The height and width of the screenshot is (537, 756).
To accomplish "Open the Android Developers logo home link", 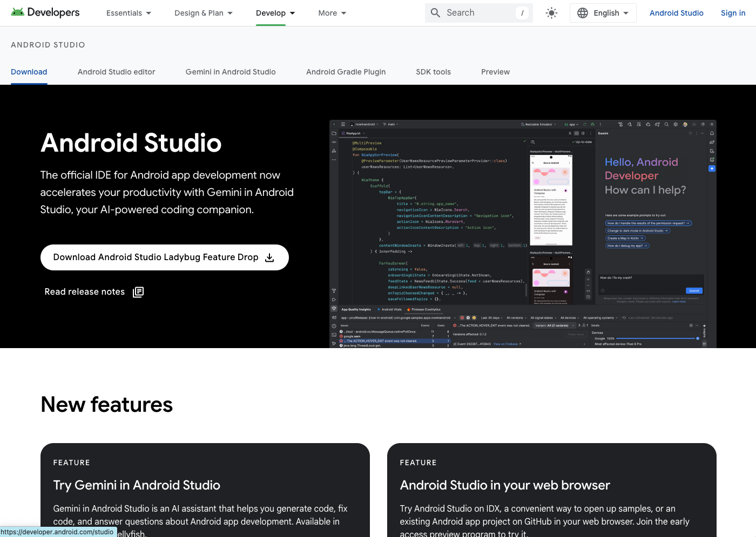I will [45, 12].
